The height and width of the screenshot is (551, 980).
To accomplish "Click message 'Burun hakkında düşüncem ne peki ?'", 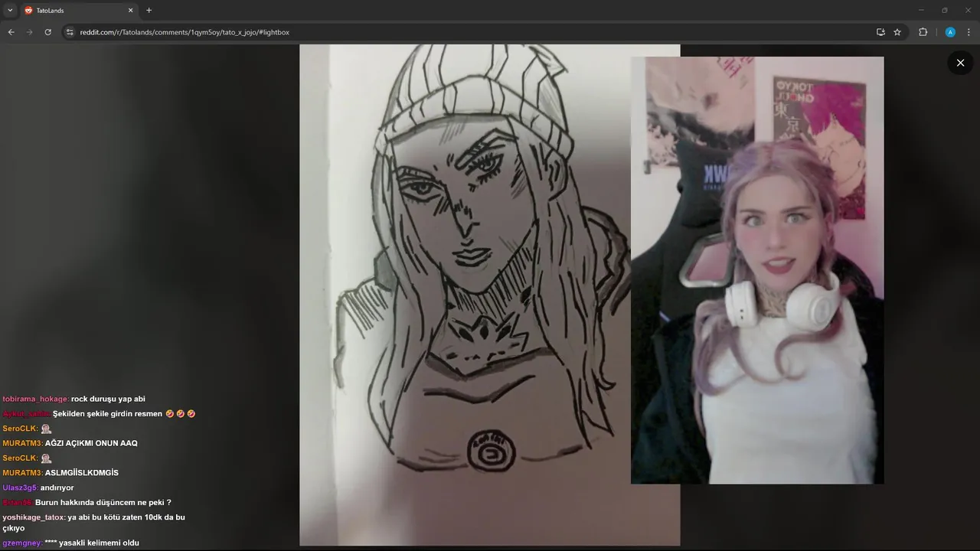I will [x=103, y=502].
